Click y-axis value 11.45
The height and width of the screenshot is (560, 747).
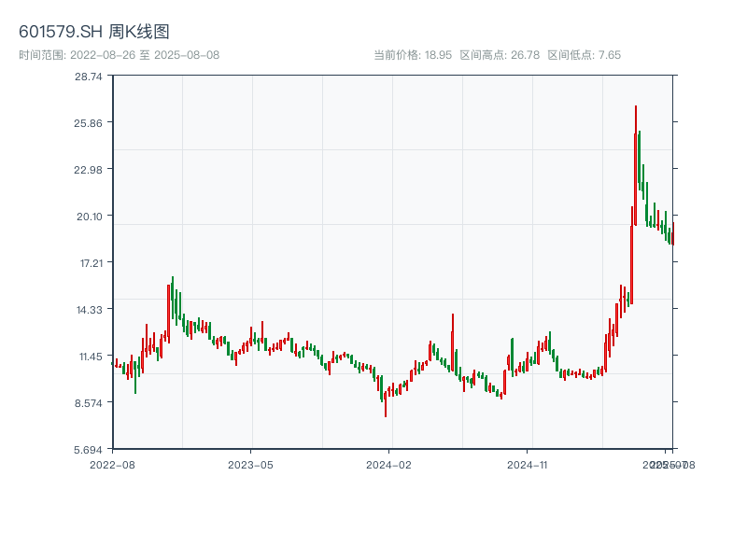91,357
